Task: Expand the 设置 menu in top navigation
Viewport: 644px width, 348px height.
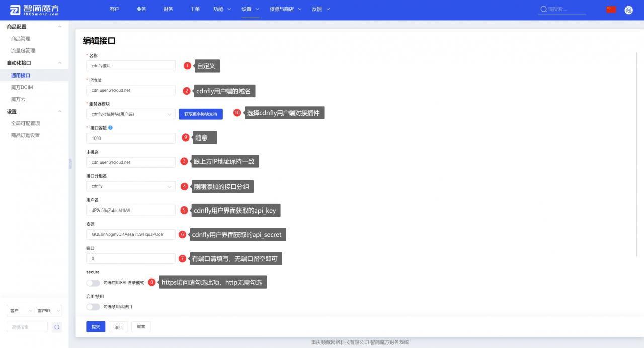Action: [250, 9]
